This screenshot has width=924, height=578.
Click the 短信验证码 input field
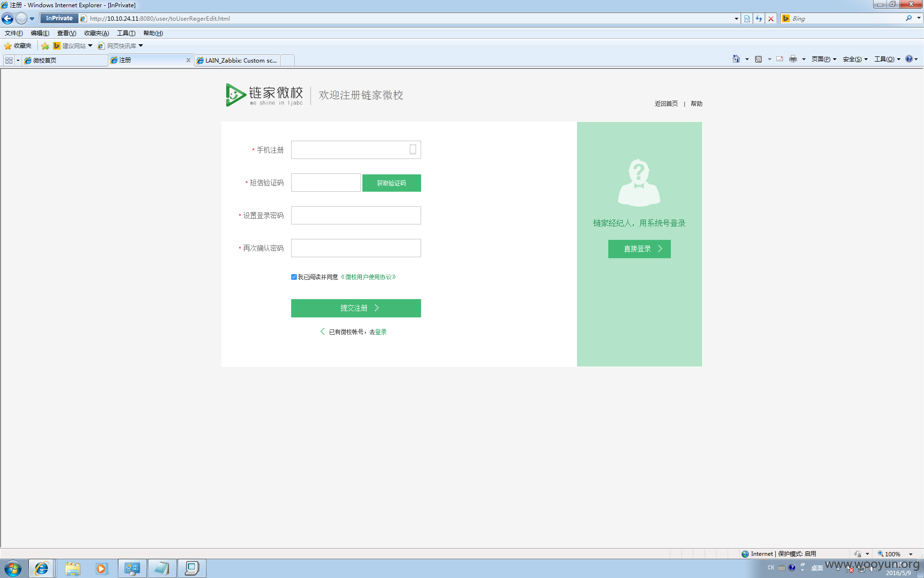326,183
